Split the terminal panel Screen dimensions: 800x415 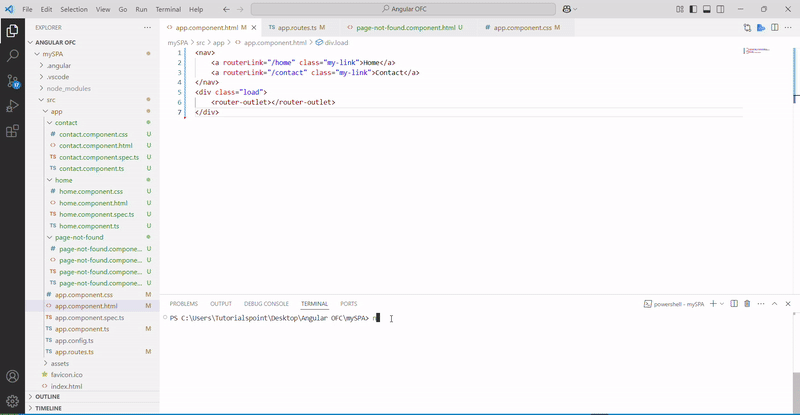734,304
